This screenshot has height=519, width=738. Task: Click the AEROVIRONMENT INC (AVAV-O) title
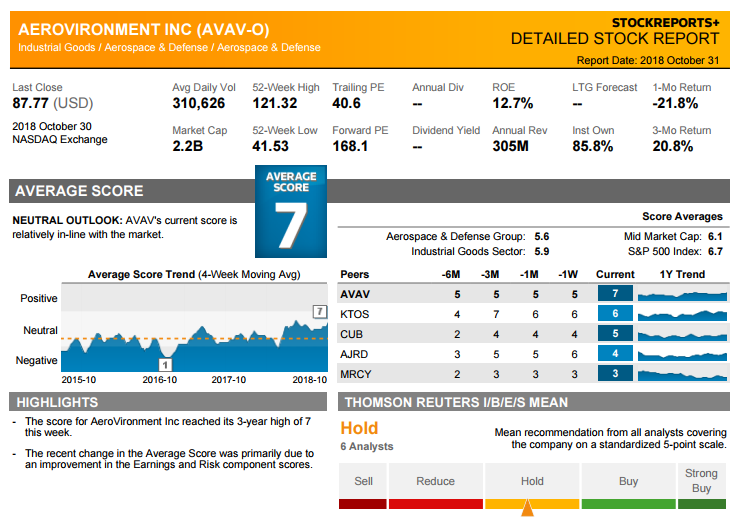pyautogui.click(x=144, y=30)
